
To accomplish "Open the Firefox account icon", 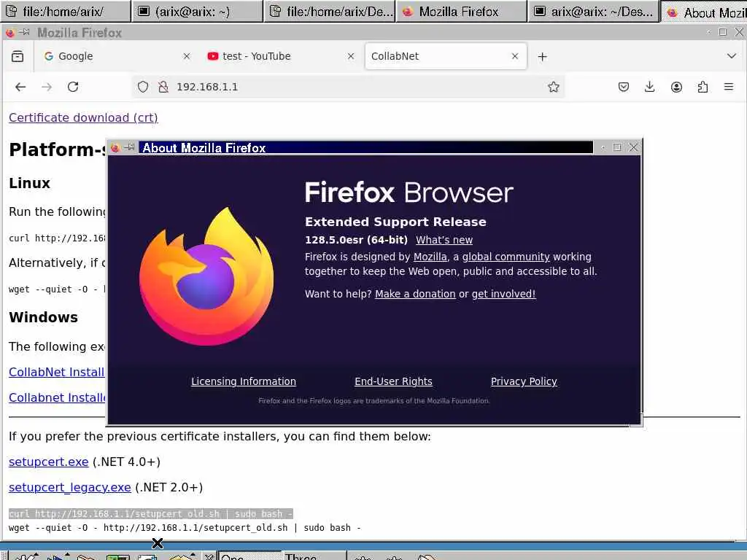I will 676,87.
